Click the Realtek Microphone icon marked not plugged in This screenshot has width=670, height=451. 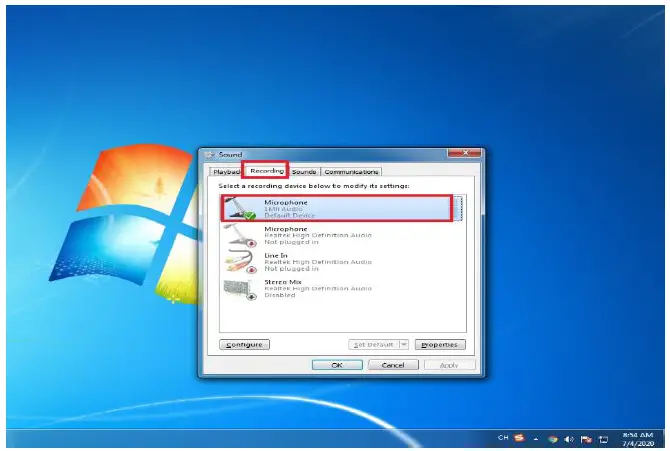(240, 236)
